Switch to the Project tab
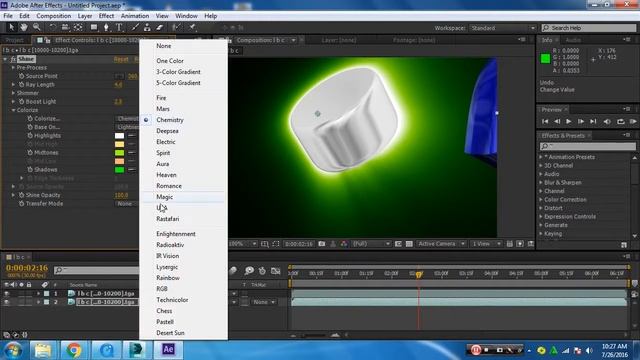 tap(15, 40)
